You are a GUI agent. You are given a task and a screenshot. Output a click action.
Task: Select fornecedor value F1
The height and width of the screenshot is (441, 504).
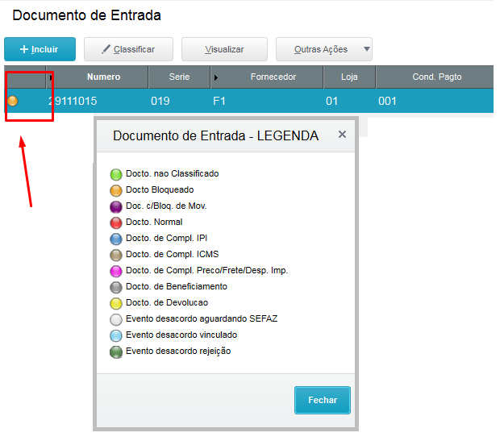point(219,101)
